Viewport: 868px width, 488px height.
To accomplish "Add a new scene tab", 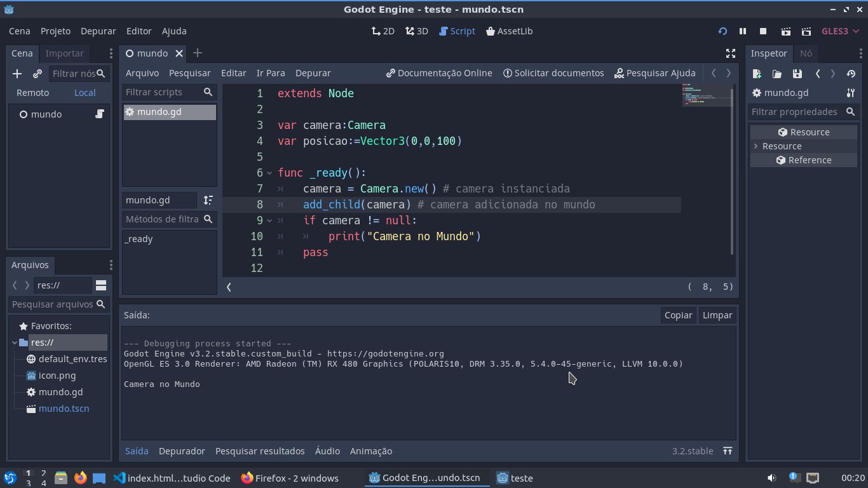I will point(197,53).
